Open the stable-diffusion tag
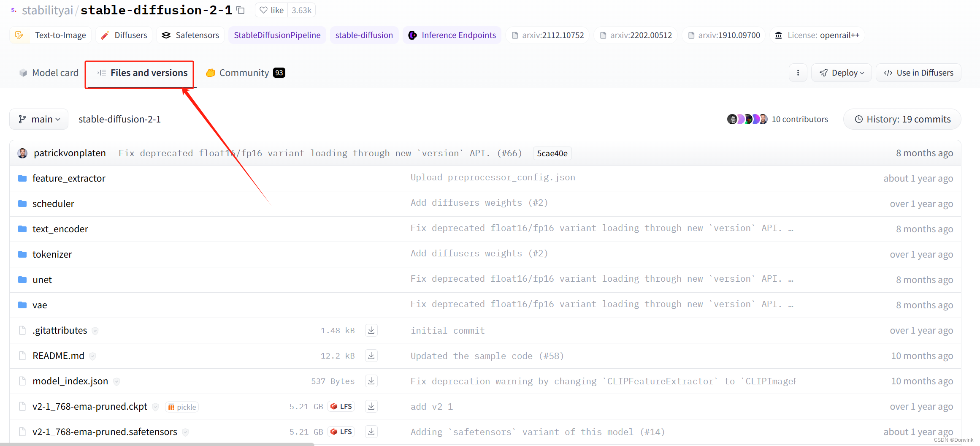 tap(364, 35)
